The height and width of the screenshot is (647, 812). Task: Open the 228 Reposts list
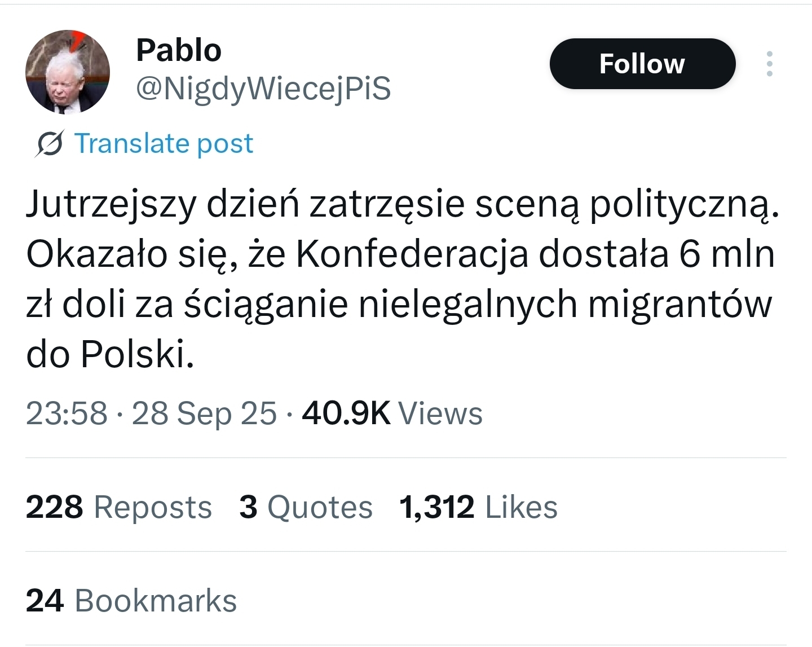(119, 507)
